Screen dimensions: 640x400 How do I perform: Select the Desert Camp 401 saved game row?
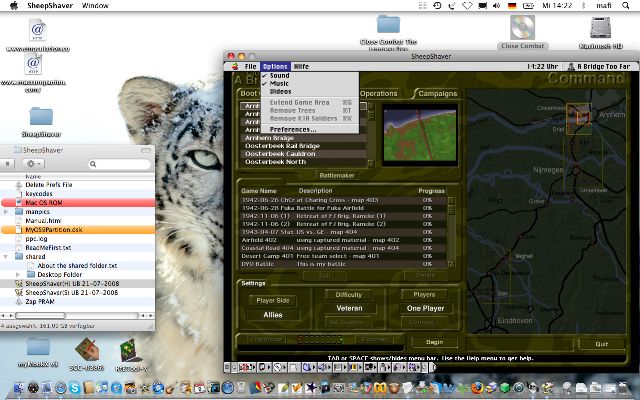click(x=344, y=256)
